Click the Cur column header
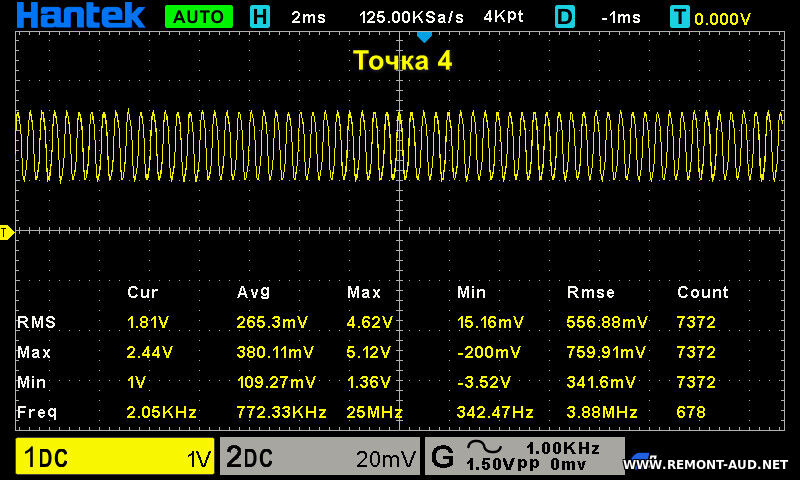 [142, 292]
